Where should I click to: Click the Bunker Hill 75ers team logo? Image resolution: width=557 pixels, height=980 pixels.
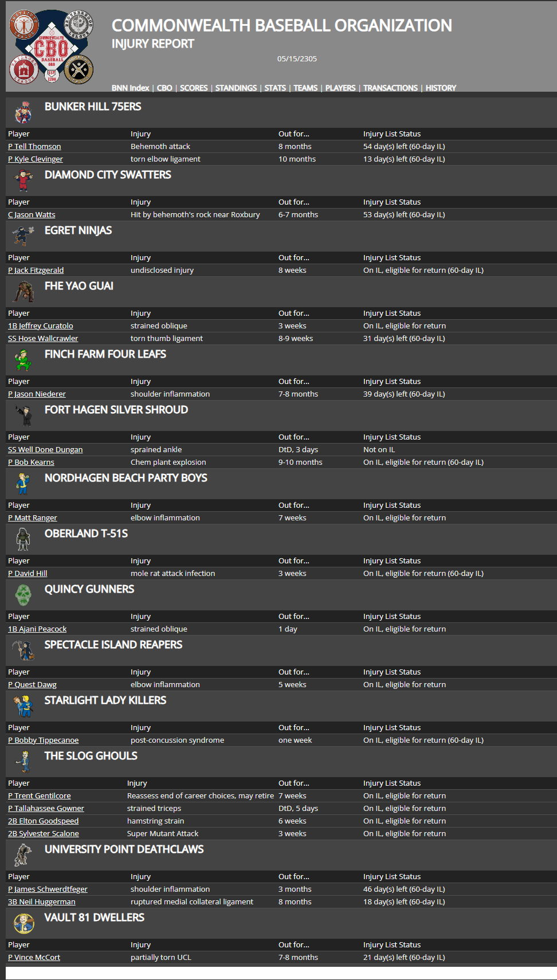pyautogui.click(x=23, y=112)
